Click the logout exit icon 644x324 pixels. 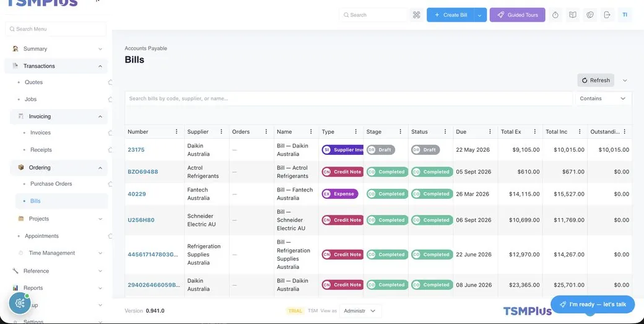pyautogui.click(x=607, y=15)
